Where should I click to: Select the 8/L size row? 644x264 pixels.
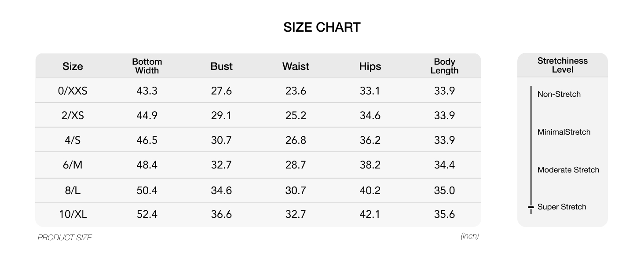click(258, 191)
